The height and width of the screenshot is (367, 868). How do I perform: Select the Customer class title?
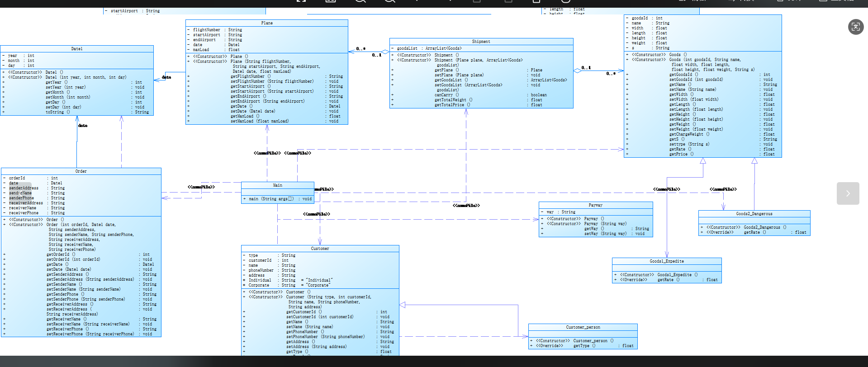point(320,249)
